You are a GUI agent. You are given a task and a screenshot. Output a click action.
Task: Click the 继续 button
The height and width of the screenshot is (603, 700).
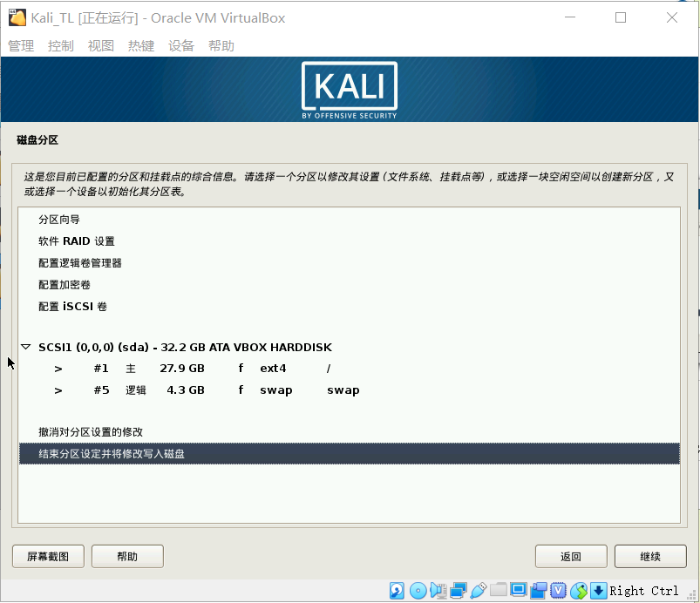pyautogui.click(x=650, y=556)
